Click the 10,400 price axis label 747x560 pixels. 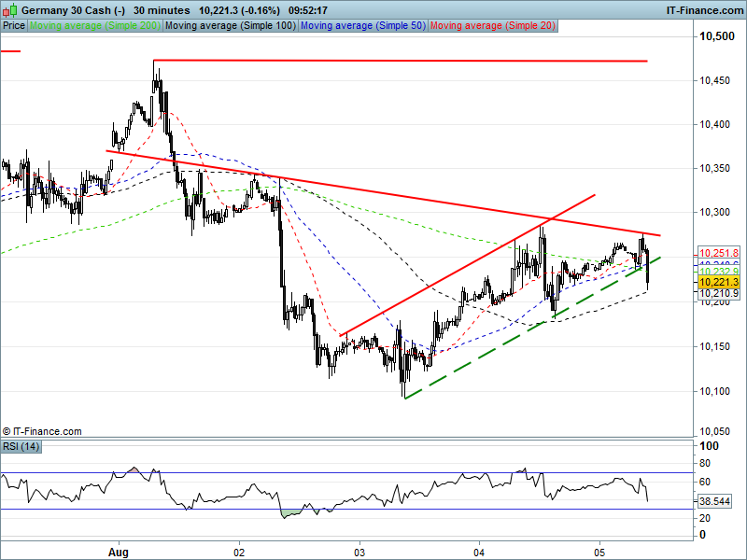tap(714, 124)
